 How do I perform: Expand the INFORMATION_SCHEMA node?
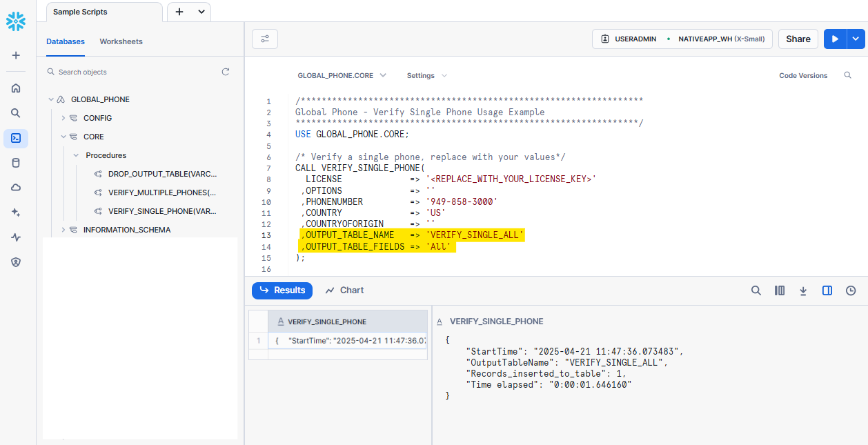(x=63, y=230)
